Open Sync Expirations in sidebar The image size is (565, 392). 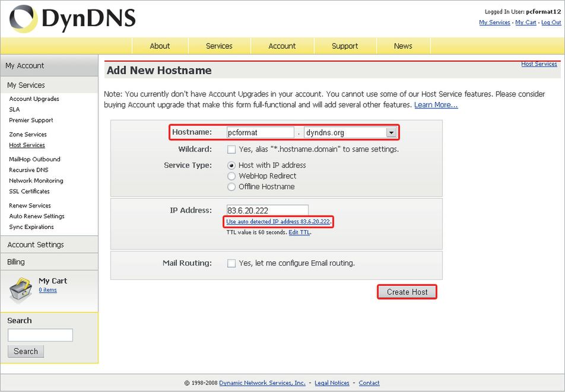tap(31, 227)
